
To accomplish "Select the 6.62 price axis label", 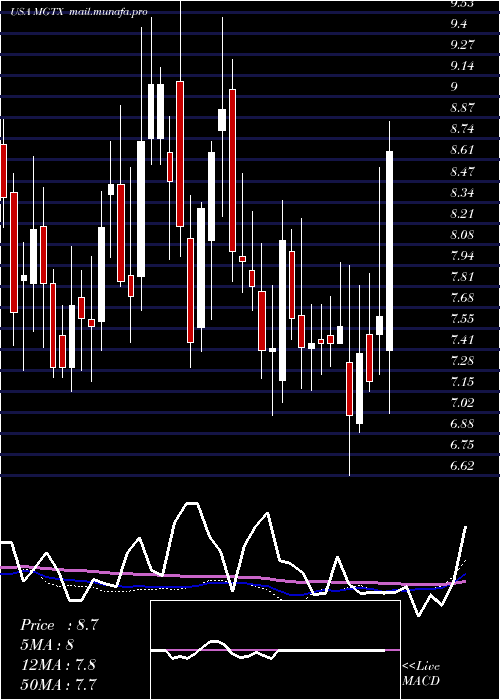I will pos(462,466).
